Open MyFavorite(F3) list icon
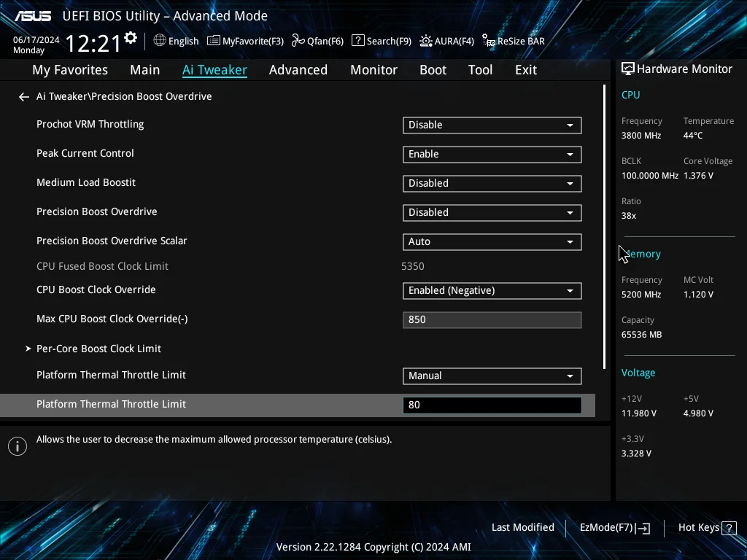Screen dimensions: 747x560 [x=214, y=41]
